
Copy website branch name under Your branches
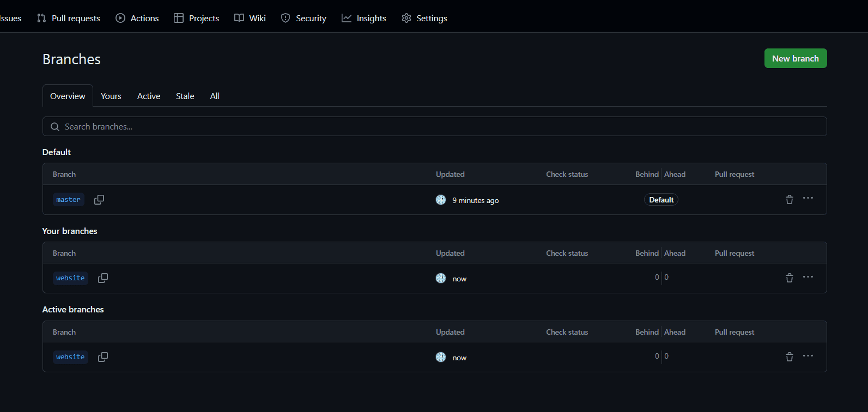coord(103,278)
